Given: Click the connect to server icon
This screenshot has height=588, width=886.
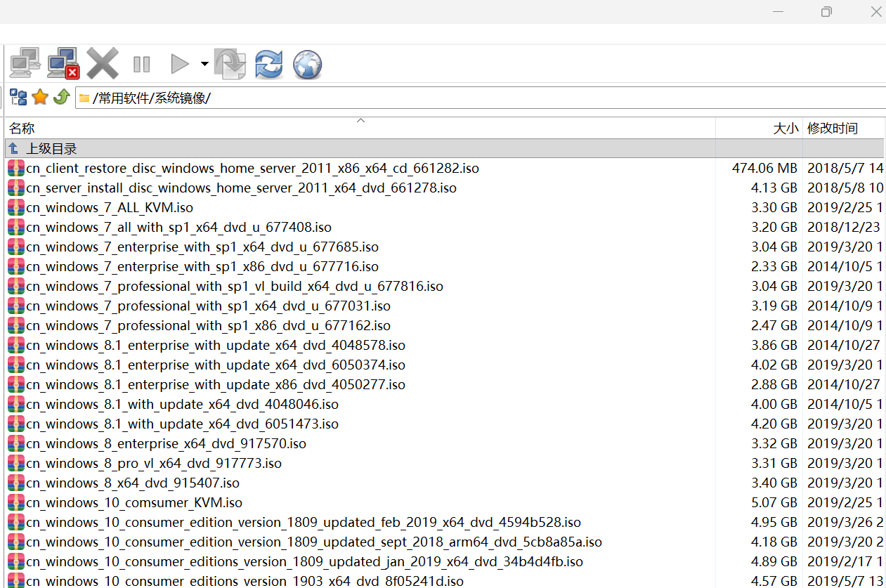Looking at the screenshot, I should pos(25,63).
